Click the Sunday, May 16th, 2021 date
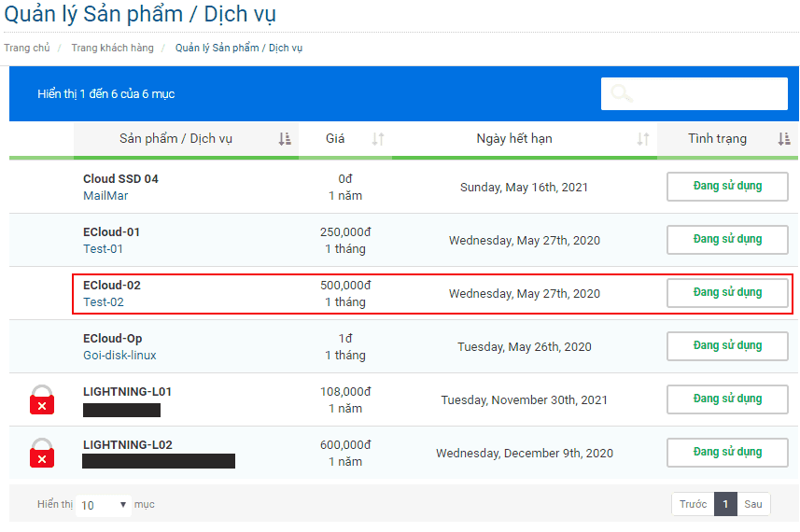 point(524,188)
